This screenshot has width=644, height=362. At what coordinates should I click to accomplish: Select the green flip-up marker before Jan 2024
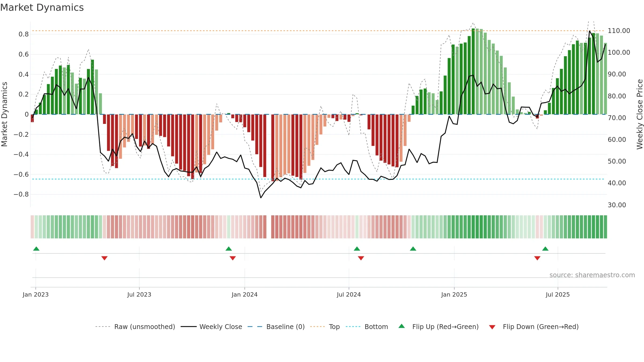[229, 249]
